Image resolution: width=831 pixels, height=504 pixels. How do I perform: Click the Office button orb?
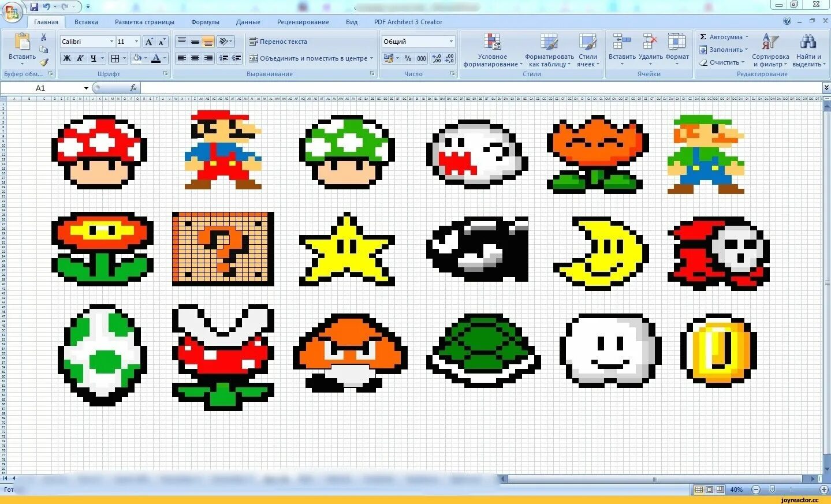[12, 12]
